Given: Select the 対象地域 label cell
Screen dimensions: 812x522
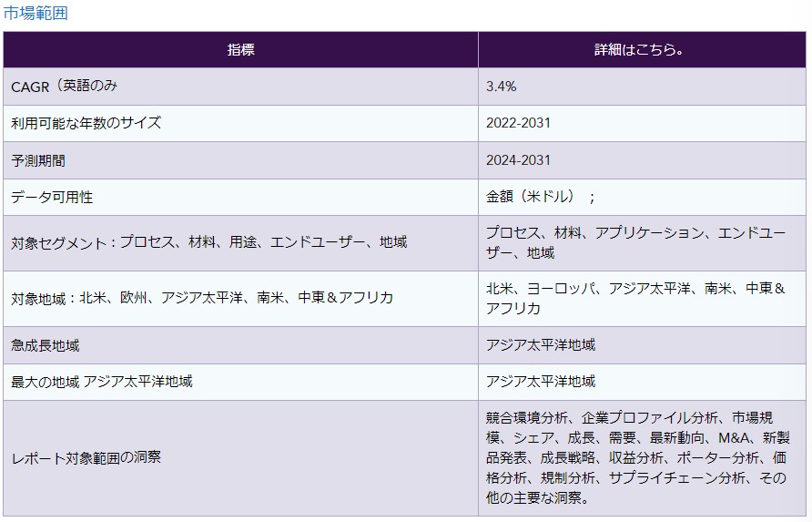Looking at the screenshot, I should 202,298.
